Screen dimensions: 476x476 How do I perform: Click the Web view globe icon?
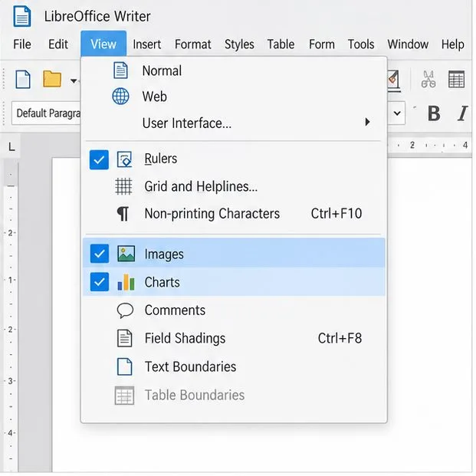[x=120, y=97]
